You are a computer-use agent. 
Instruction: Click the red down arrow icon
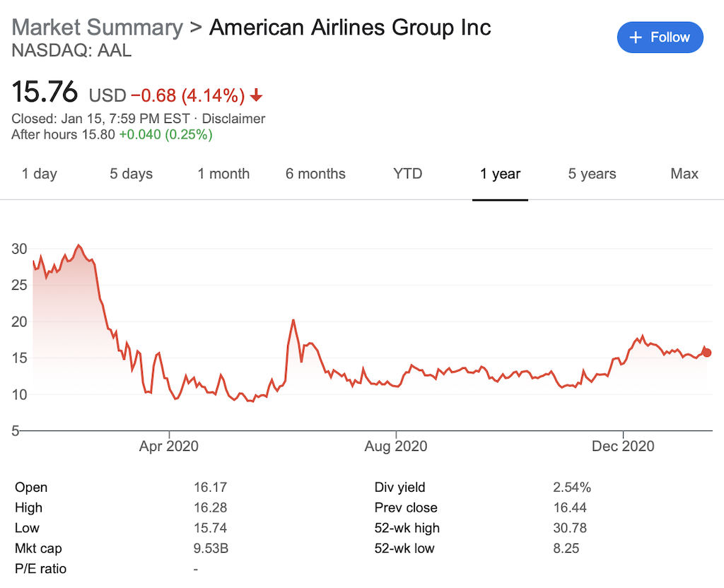click(256, 95)
